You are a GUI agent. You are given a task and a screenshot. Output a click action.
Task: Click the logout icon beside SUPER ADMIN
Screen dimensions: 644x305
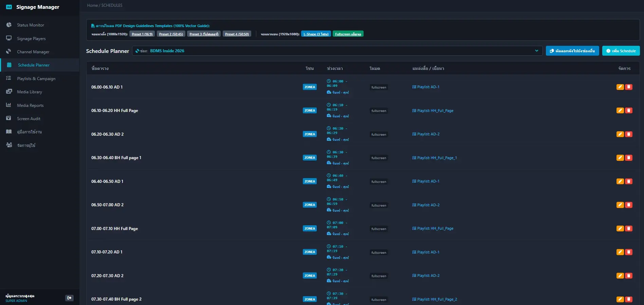(x=69, y=298)
